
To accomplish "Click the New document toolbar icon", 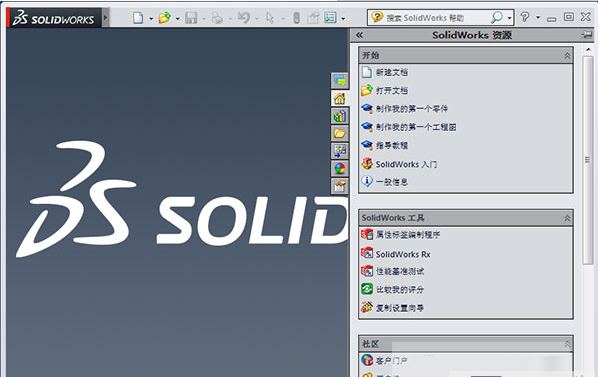I will point(138,18).
